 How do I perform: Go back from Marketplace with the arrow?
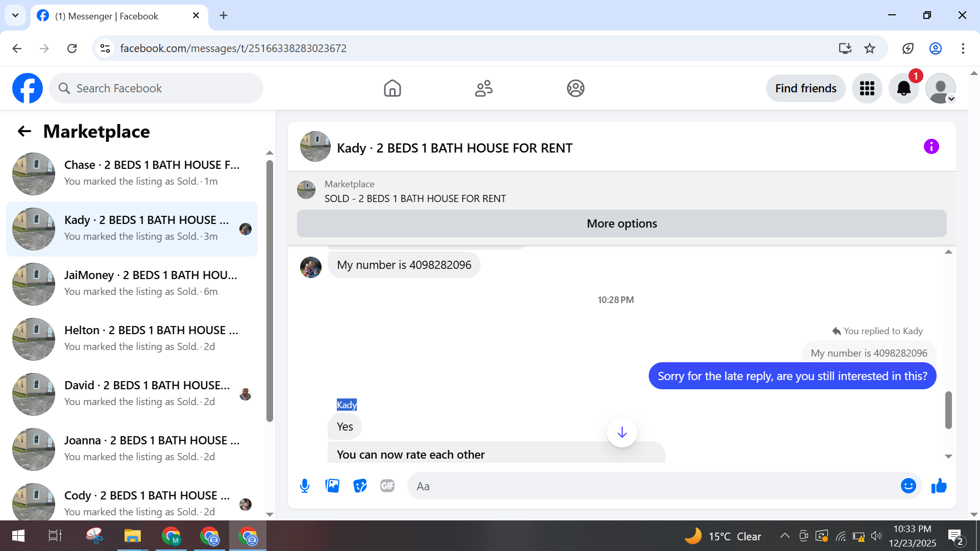[24, 132]
